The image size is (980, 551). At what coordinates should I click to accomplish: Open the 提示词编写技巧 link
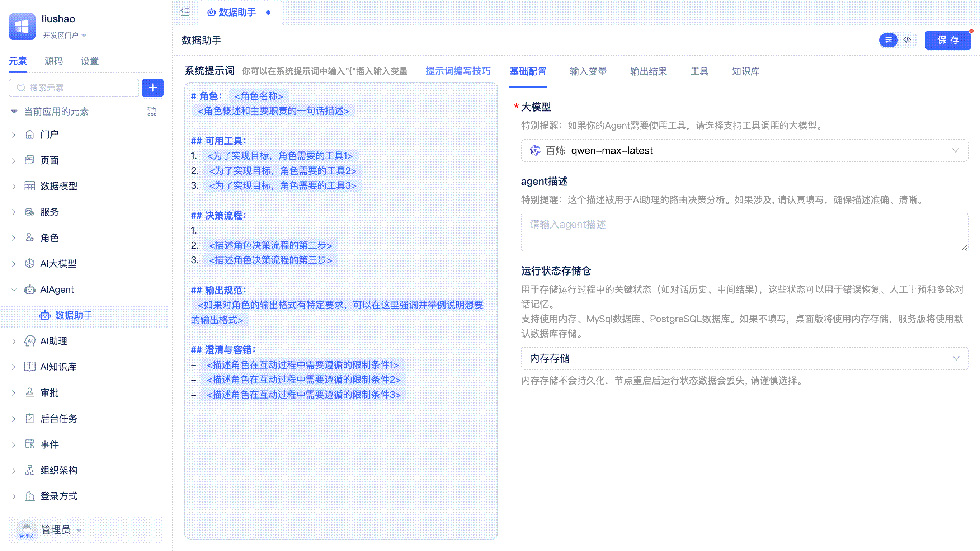[458, 71]
